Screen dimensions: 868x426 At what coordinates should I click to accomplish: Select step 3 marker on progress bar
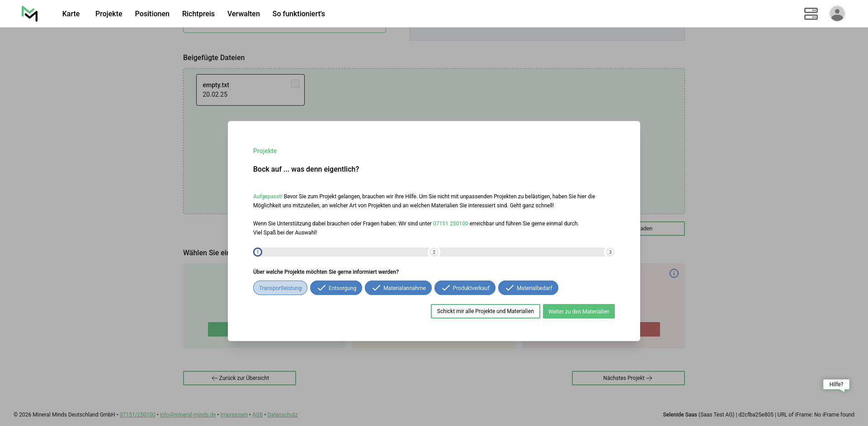[x=609, y=252]
